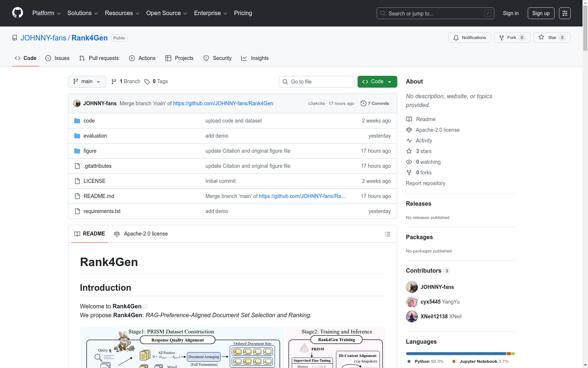Click the eye icon beside 0 watching

click(409, 162)
